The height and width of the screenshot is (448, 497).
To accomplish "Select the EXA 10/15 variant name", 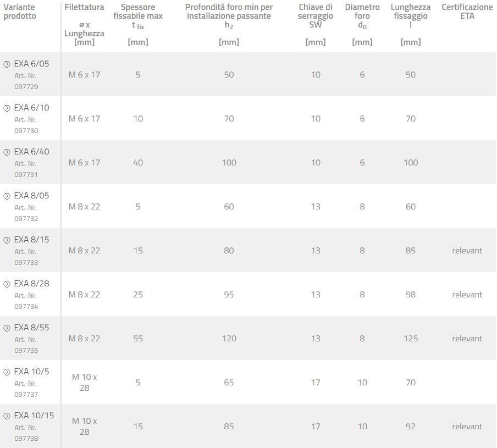I will (34, 416).
